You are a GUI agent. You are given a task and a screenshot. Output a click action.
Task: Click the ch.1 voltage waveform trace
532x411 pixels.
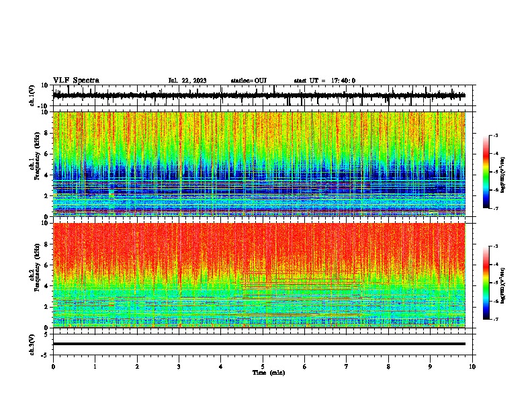point(259,95)
